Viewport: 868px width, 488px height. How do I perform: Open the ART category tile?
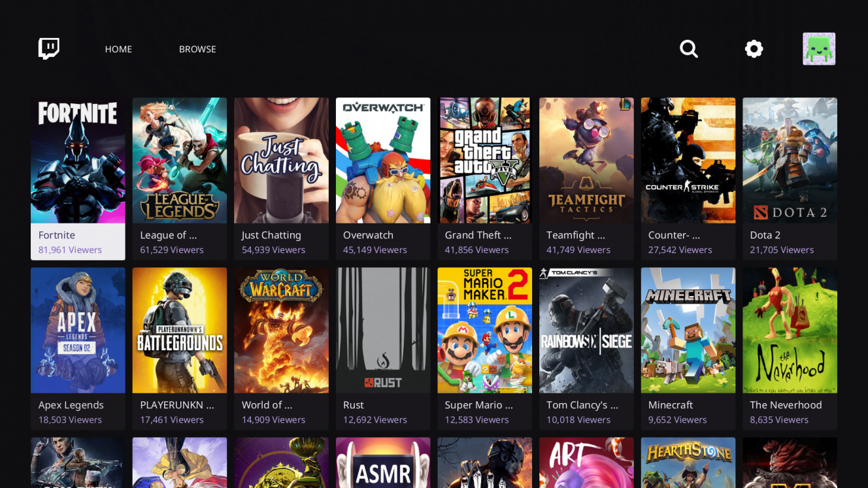586,463
